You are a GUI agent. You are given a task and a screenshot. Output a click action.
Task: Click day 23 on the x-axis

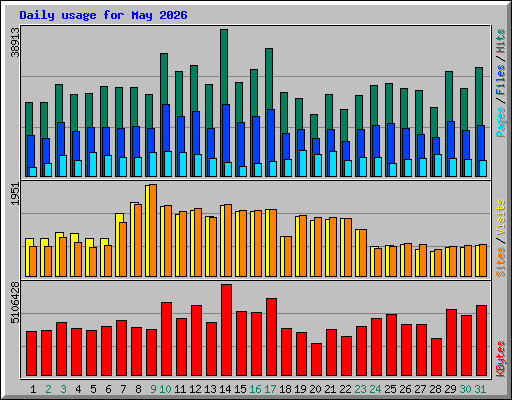(x=360, y=389)
